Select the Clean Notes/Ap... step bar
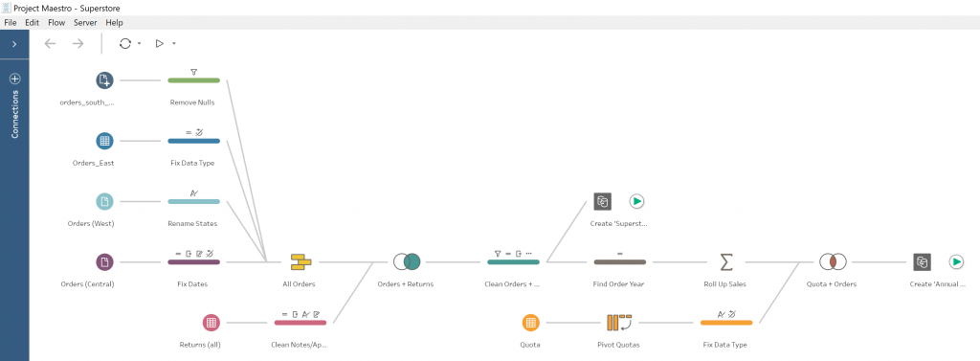 [300, 323]
